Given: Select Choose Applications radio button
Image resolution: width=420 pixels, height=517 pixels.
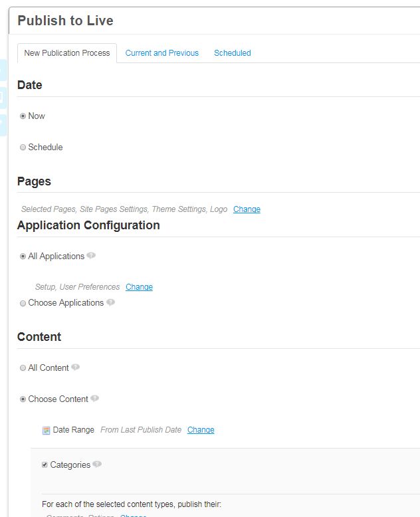Looking at the screenshot, I should click(23, 303).
